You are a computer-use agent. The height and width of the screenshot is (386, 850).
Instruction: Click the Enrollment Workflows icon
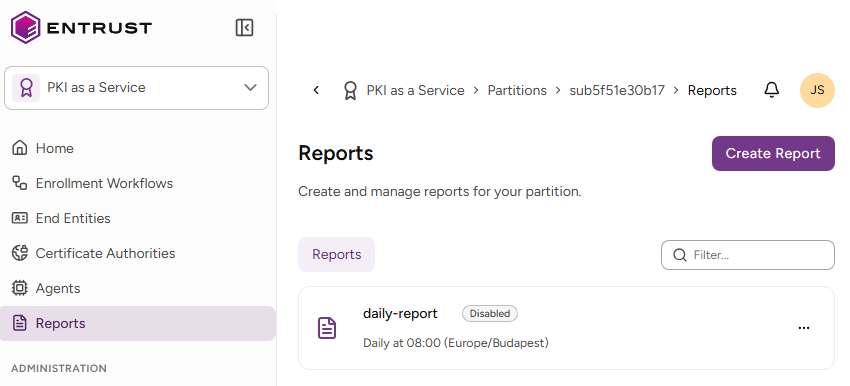point(20,183)
